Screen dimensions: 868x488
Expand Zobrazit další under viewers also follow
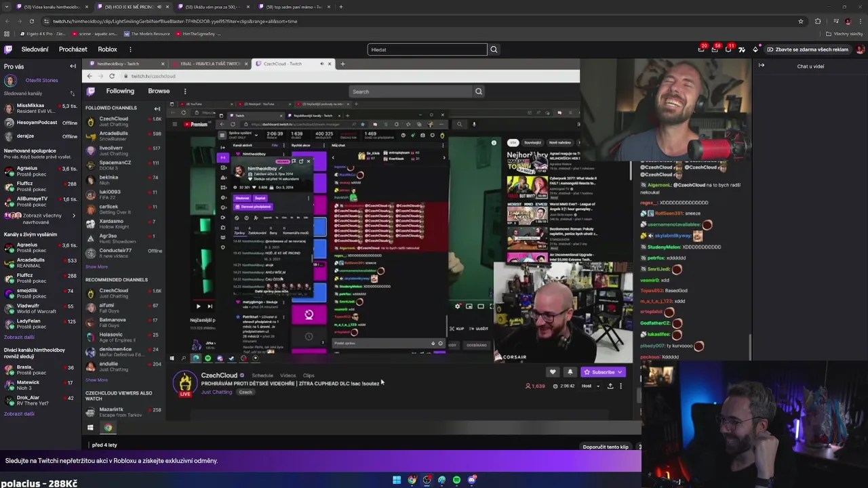(19, 413)
